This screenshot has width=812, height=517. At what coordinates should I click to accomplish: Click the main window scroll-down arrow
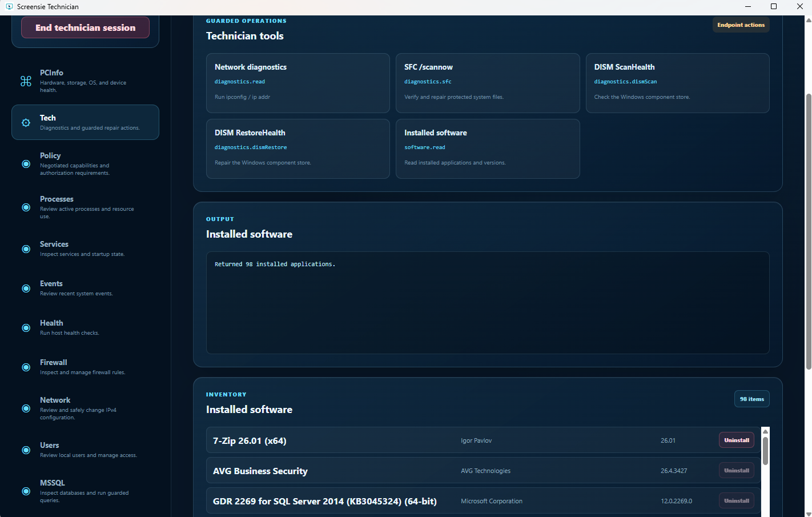coord(808,514)
